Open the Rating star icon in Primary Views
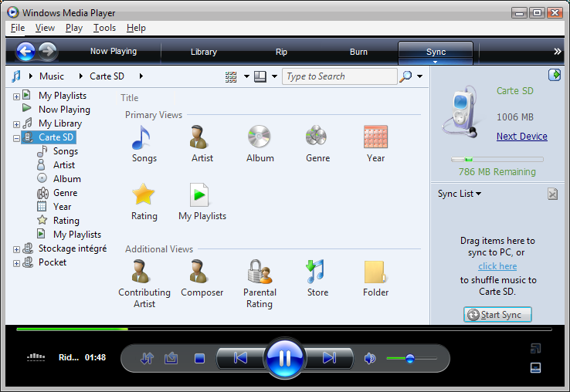Screen dimensions: 570x392 pos(143,194)
